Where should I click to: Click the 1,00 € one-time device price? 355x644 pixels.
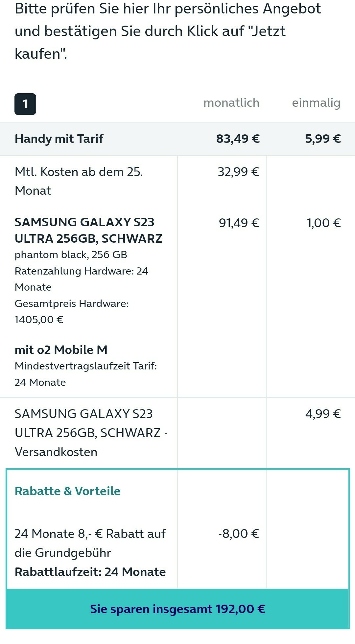point(324,223)
